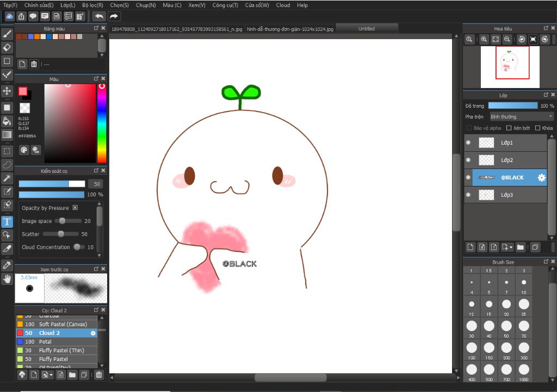Delete palette color with trash icon
The image size is (557, 392).
coord(34,64)
